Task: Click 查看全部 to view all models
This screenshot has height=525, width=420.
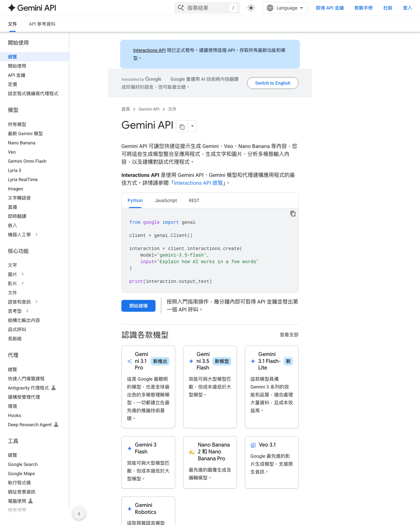Action: tap(289, 335)
